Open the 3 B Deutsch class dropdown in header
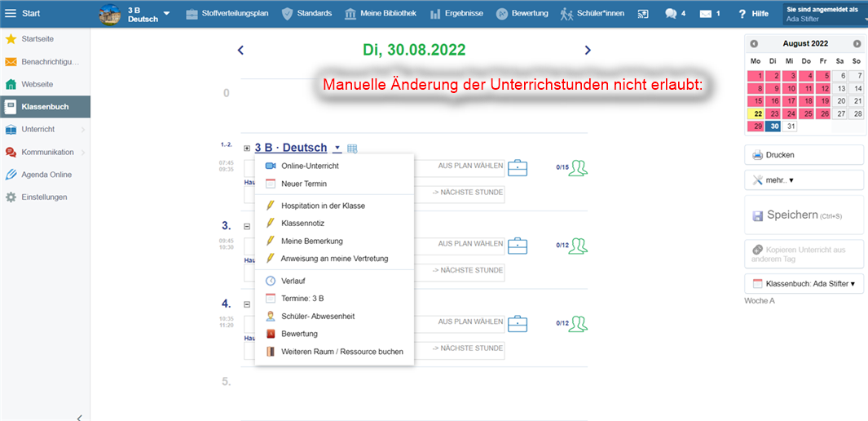Image resolution: width=868 pixels, height=421 pixels. [x=166, y=14]
